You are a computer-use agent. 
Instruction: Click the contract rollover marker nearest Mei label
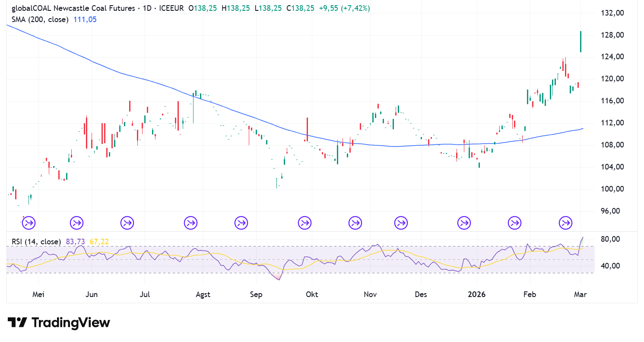pyautogui.click(x=29, y=223)
